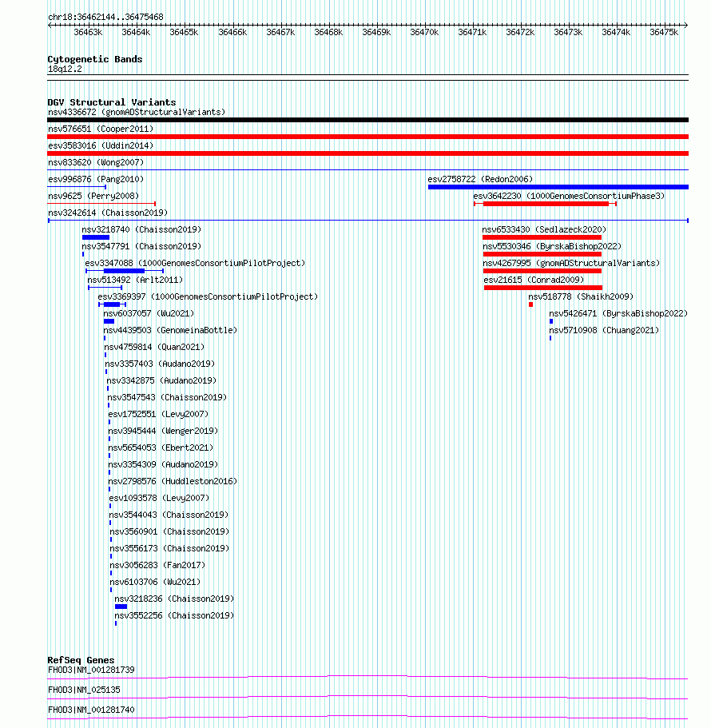Screen dimensions: 711x728
Task: Open nsv5710908 (Chuang2021) label
Action: pos(604,330)
